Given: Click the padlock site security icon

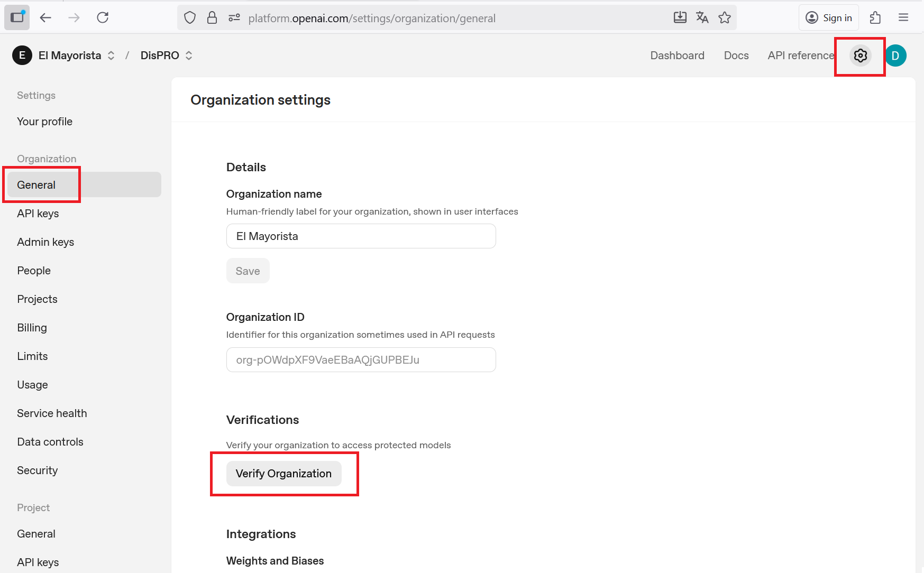Looking at the screenshot, I should tap(212, 18).
